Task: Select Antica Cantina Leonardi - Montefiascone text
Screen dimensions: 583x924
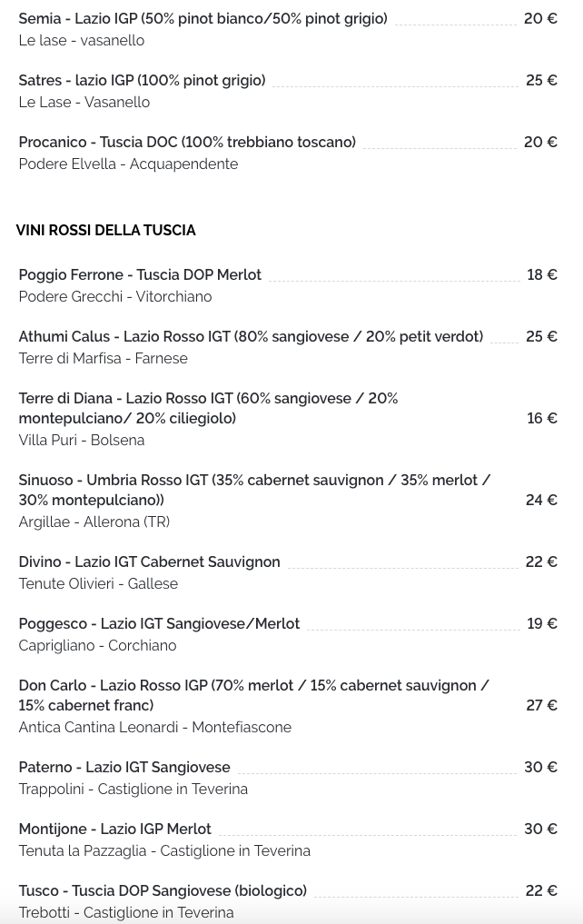Action: point(155,728)
